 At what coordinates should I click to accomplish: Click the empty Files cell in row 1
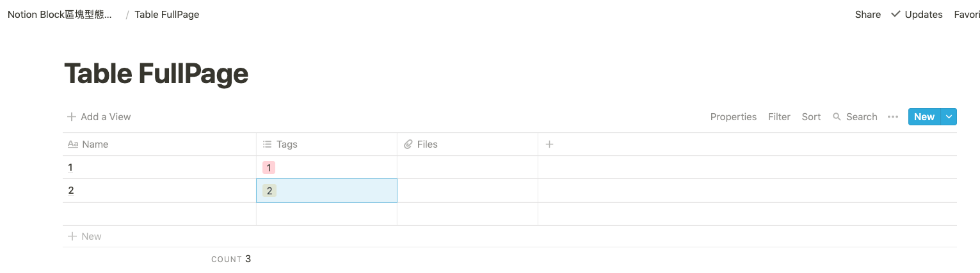point(467,168)
